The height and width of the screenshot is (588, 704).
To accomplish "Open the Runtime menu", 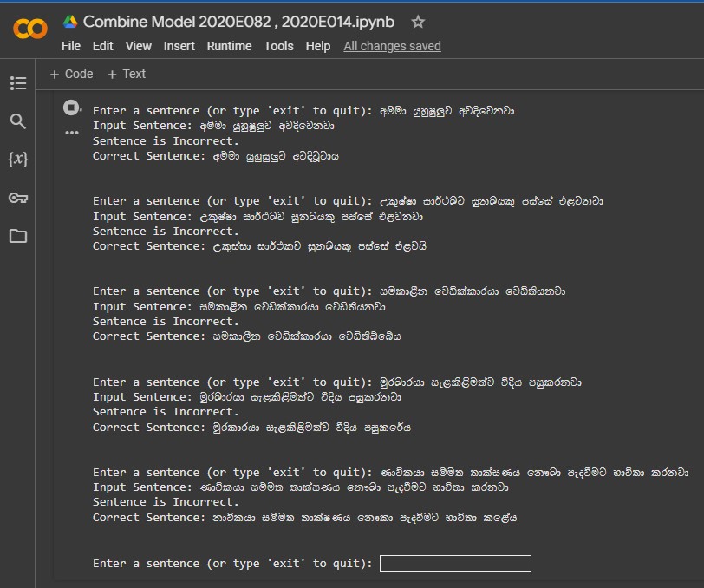I will coord(229,46).
